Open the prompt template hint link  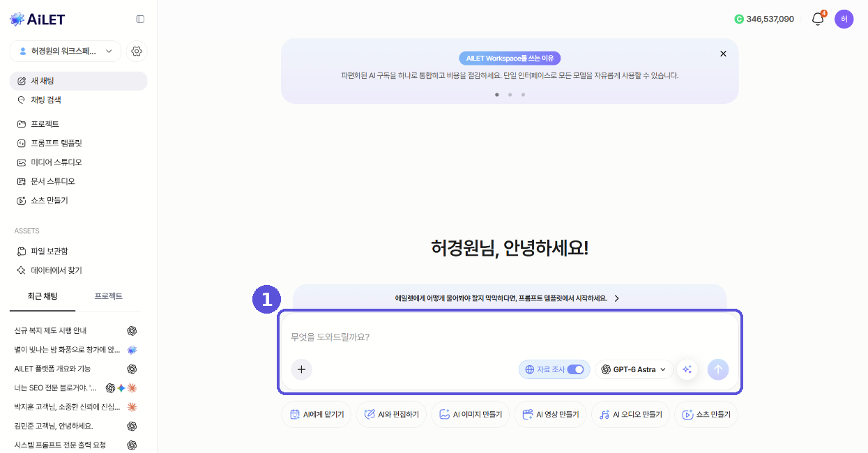pos(508,298)
